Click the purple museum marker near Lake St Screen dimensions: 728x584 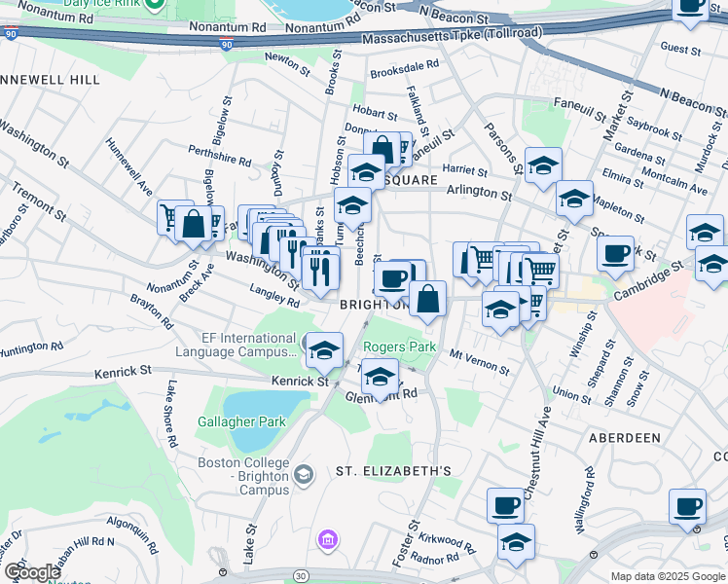pyautogui.click(x=328, y=540)
